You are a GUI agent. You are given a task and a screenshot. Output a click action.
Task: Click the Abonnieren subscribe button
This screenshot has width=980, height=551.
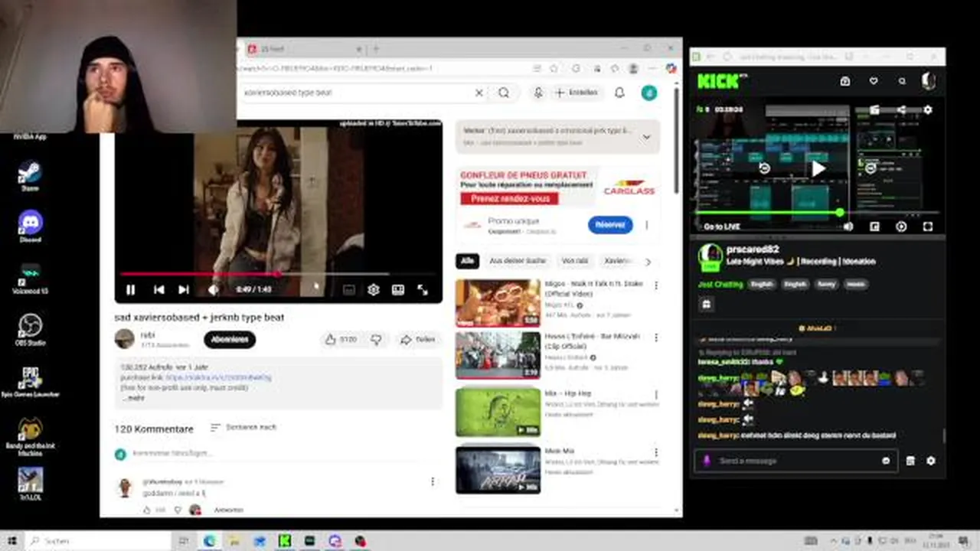click(230, 340)
